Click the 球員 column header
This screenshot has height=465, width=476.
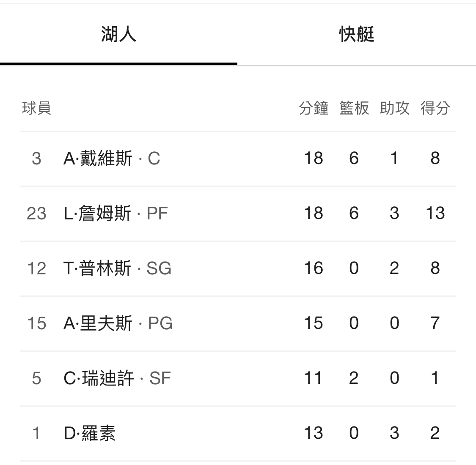(x=36, y=108)
